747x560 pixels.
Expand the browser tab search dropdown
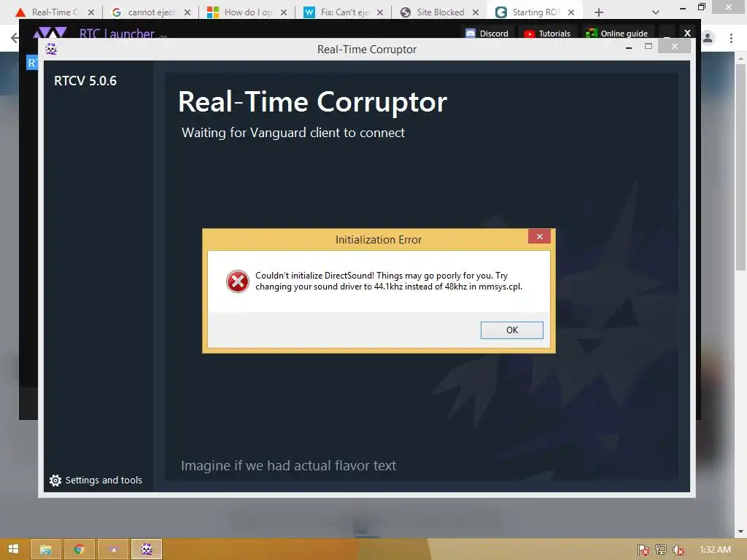[656, 12]
